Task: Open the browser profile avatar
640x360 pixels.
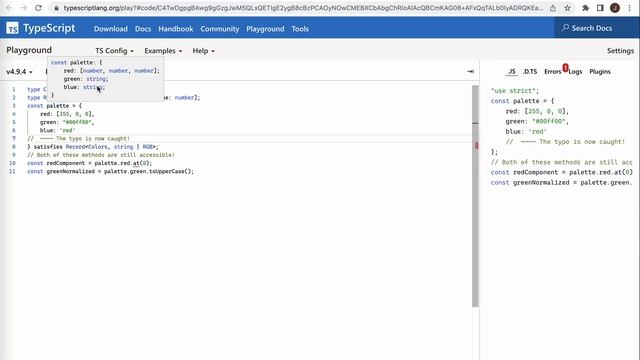Action: (615, 8)
